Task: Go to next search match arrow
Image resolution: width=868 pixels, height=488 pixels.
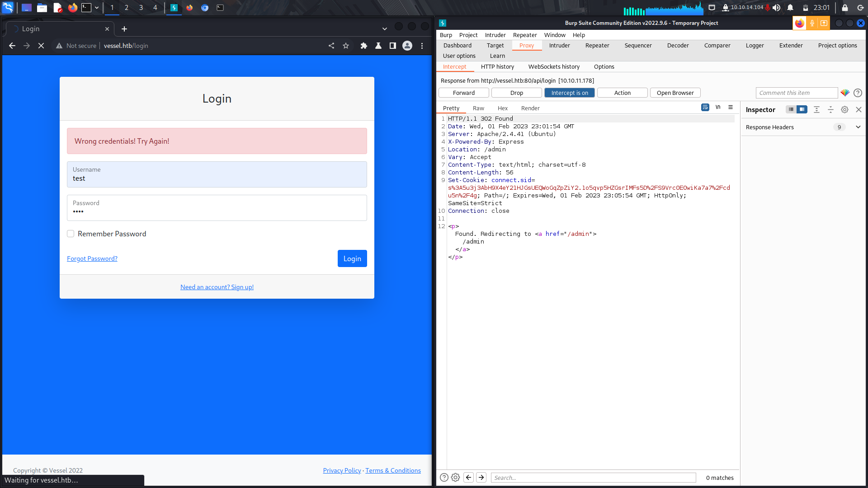Action: point(481,477)
